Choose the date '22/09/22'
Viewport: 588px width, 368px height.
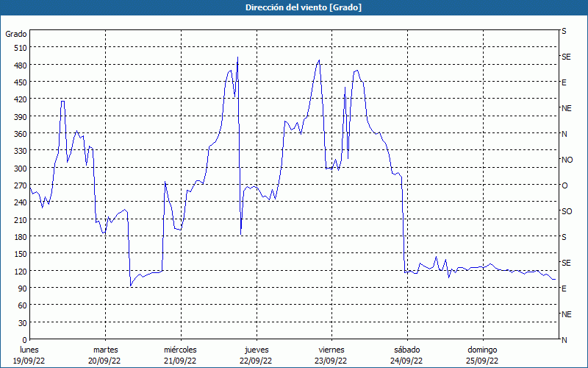tap(256, 361)
